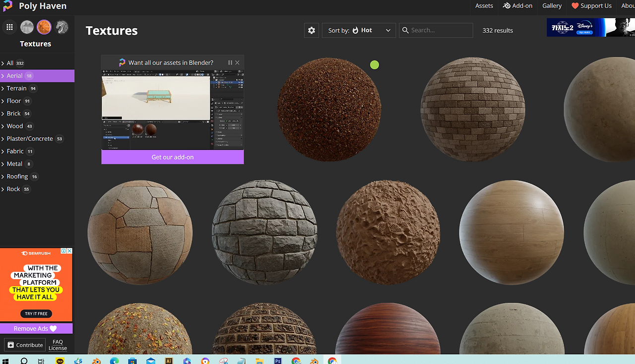Select the Wood category

click(x=15, y=126)
